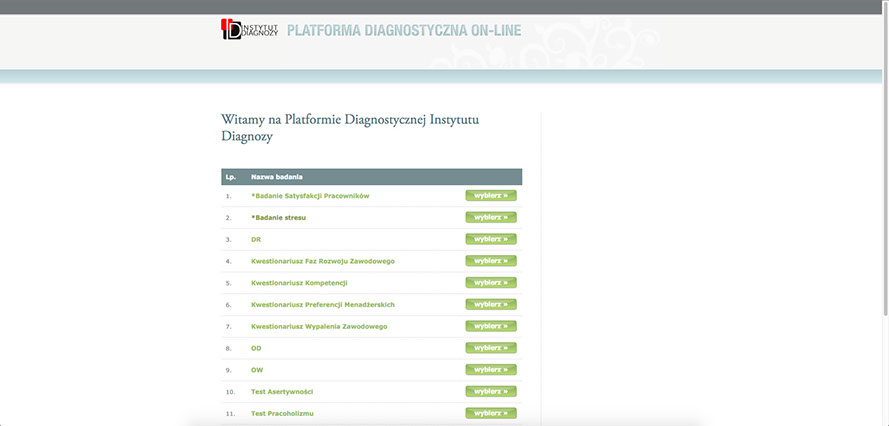Open the Badanie stresu survey link
The height and width of the screenshot is (426, 889).
278,217
